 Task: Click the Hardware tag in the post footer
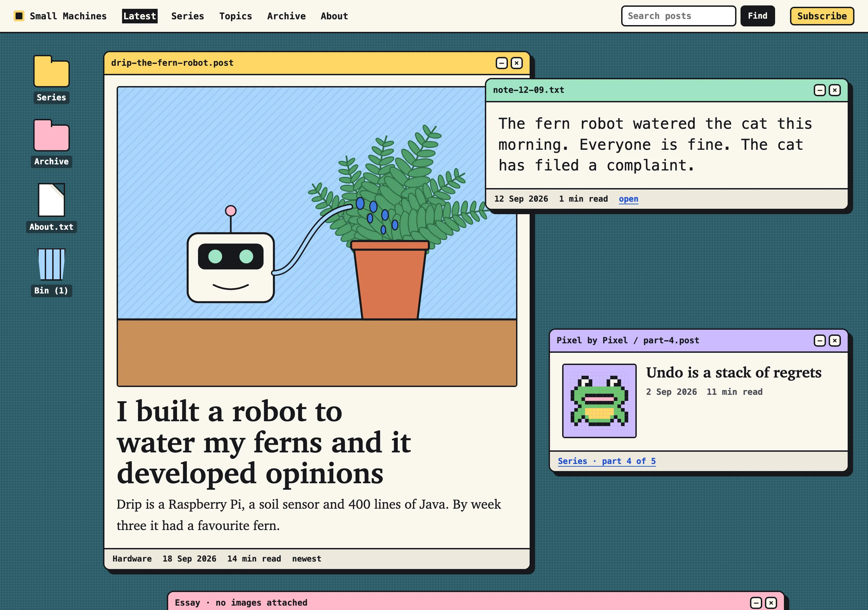pyautogui.click(x=132, y=558)
